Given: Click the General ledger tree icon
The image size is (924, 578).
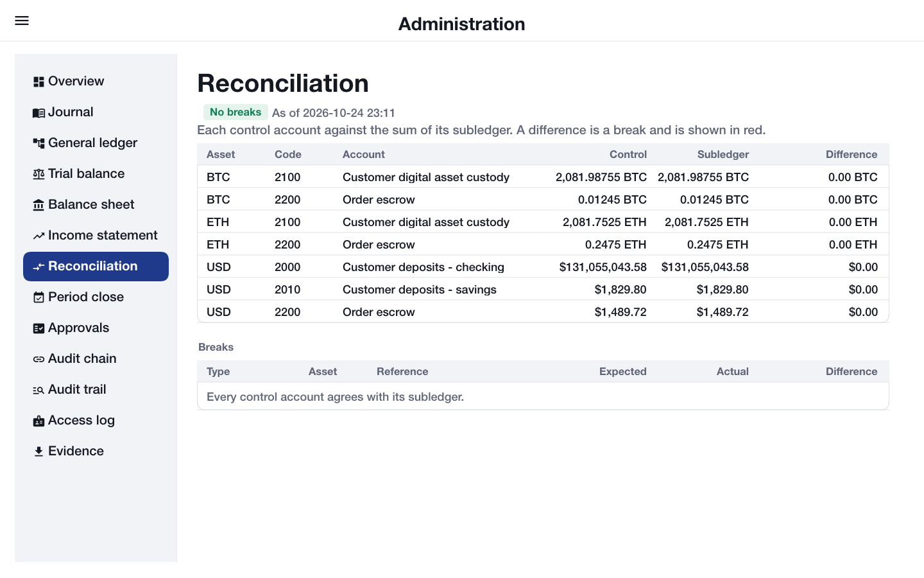Looking at the screenshot, I should [x=38, y=143].
